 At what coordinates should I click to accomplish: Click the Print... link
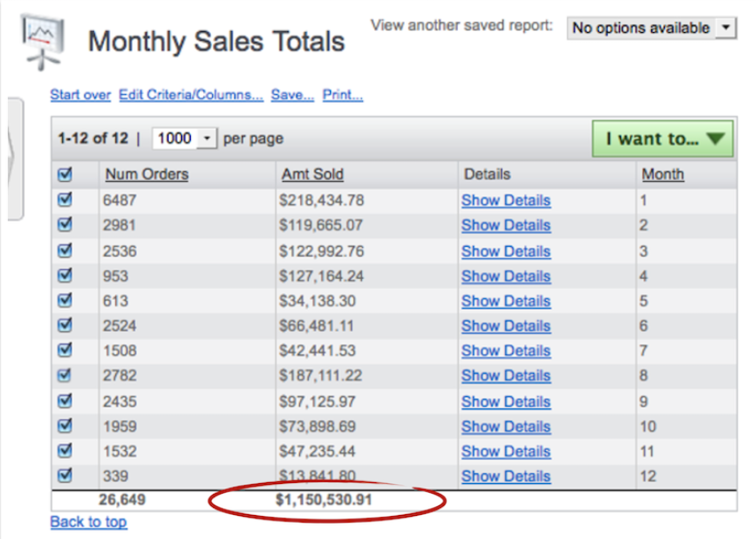pos(343,95)
